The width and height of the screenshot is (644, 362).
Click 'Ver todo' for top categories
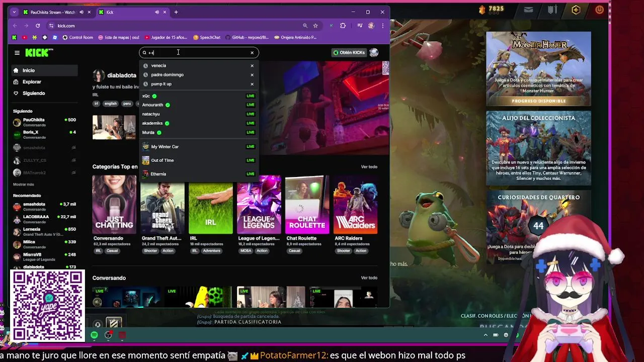click(369, 167)
